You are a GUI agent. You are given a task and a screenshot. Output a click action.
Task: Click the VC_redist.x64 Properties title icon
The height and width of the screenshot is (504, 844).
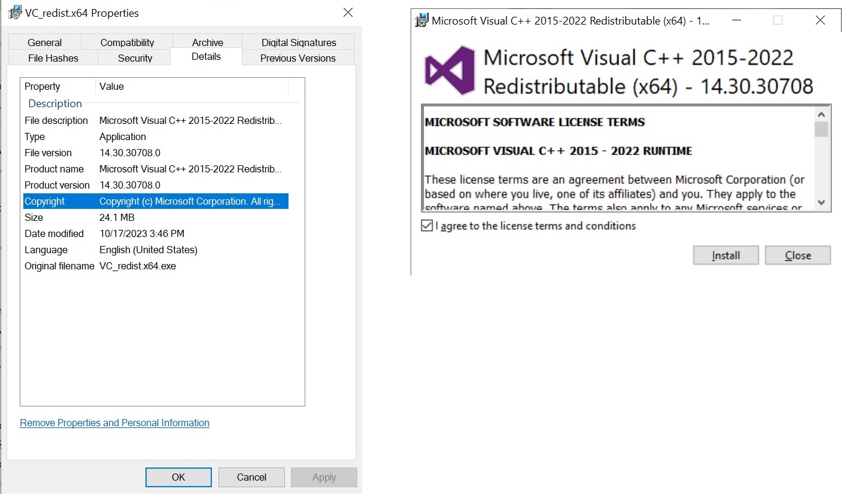(15, 13)
